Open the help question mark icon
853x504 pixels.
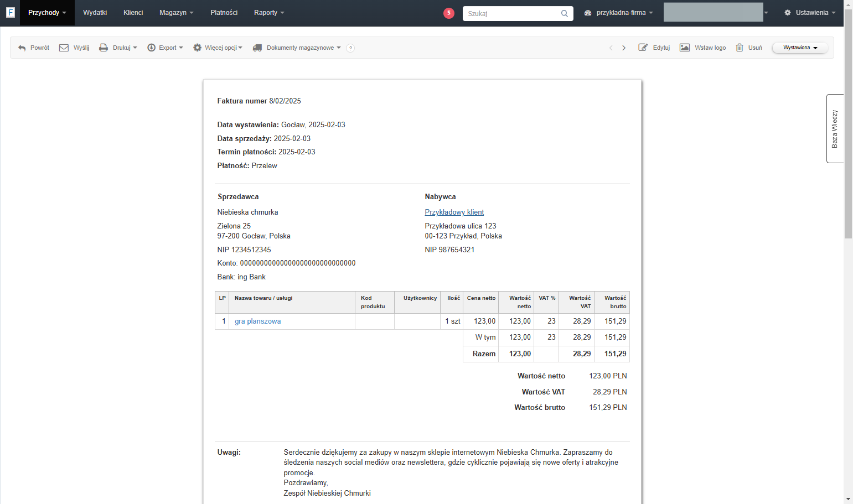(x=350, y=48)
